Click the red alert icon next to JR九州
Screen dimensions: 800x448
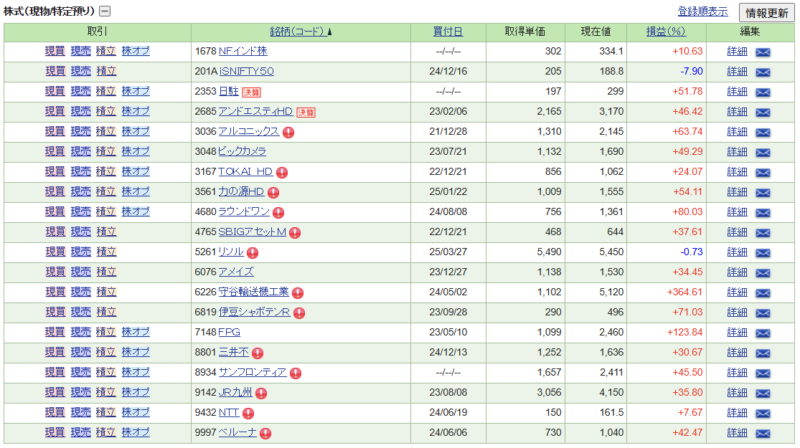tap(261, 393)
